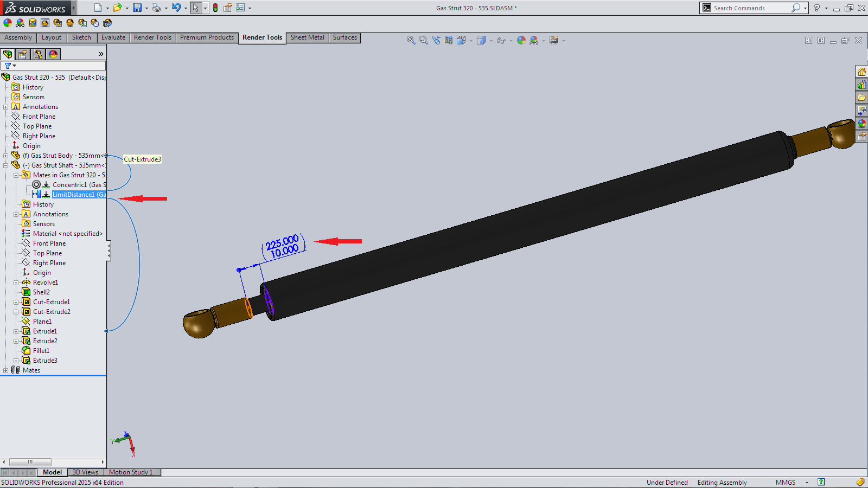Click the Edit Appearance color ball icon
The width and height of the screenshot is (868, 488).
point(521,41)
